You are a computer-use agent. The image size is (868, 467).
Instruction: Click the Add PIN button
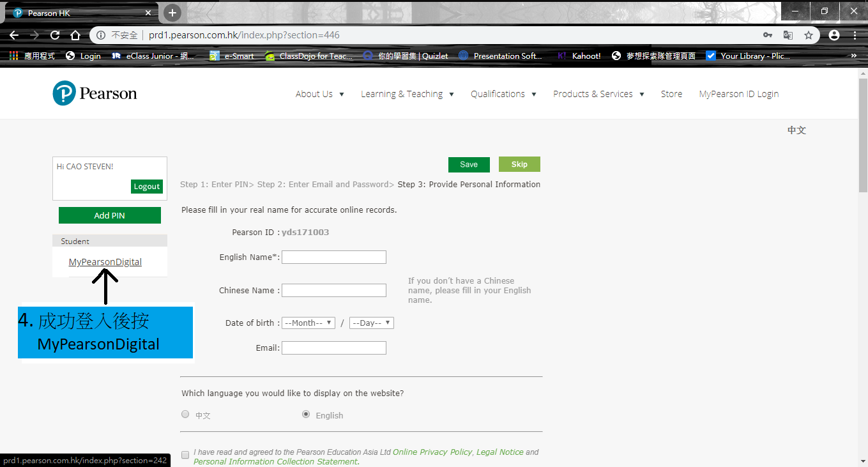point(110,215)
